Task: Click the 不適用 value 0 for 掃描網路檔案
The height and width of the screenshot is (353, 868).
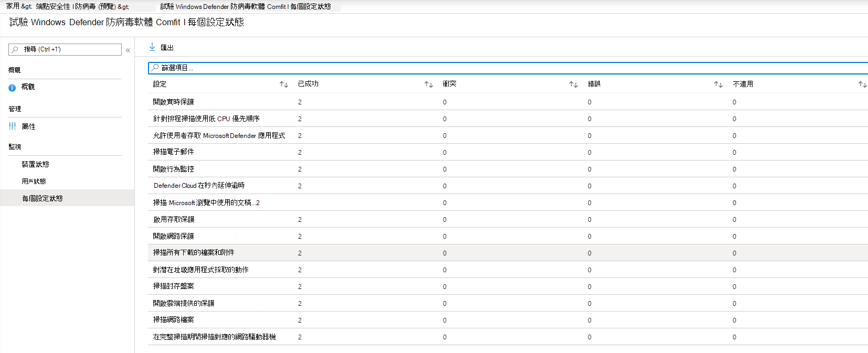Action: click(x=734, y=320)
